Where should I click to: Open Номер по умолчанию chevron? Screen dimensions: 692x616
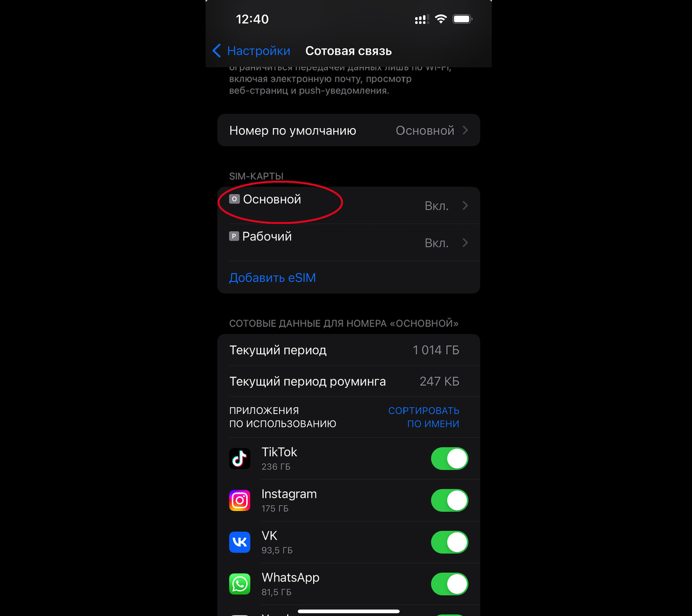tap(465, 130)
